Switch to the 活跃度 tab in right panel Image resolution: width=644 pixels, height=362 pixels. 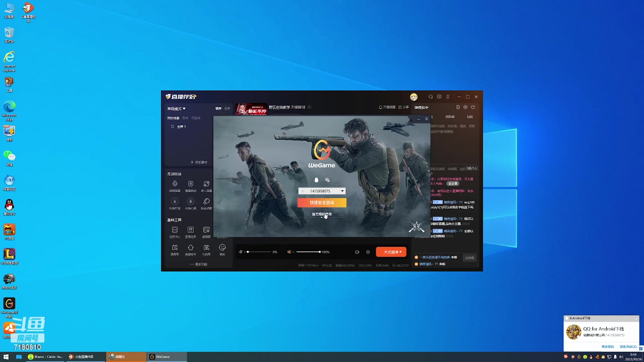tap(450, 117)
